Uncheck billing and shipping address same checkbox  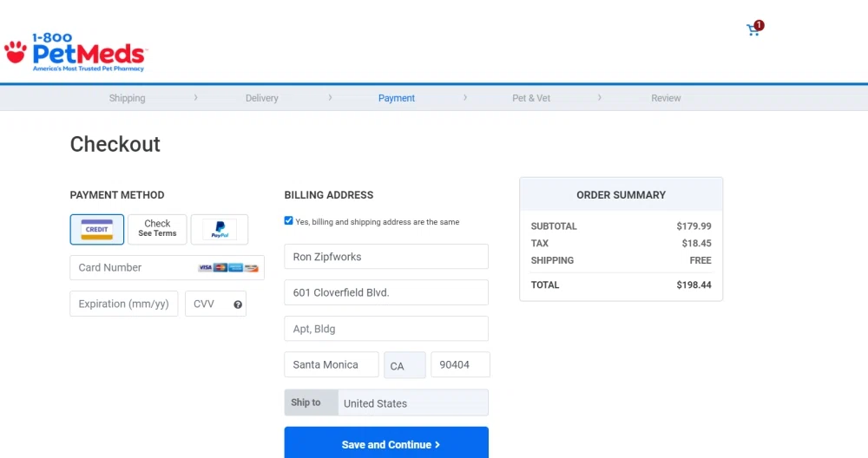coord(289,221)
